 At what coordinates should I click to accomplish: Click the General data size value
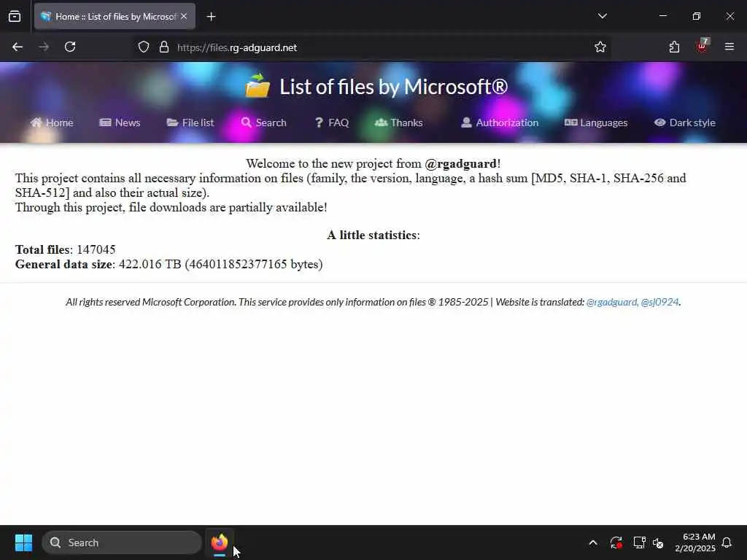220,264
